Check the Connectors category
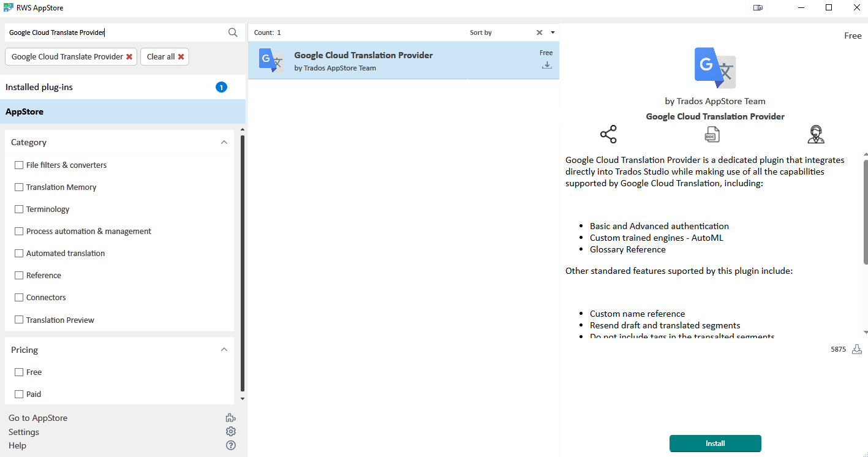 [x=19, y=298]
